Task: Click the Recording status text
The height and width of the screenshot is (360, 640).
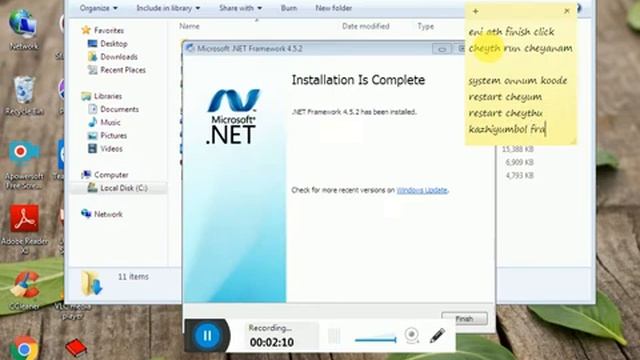Action: (270, 328)
